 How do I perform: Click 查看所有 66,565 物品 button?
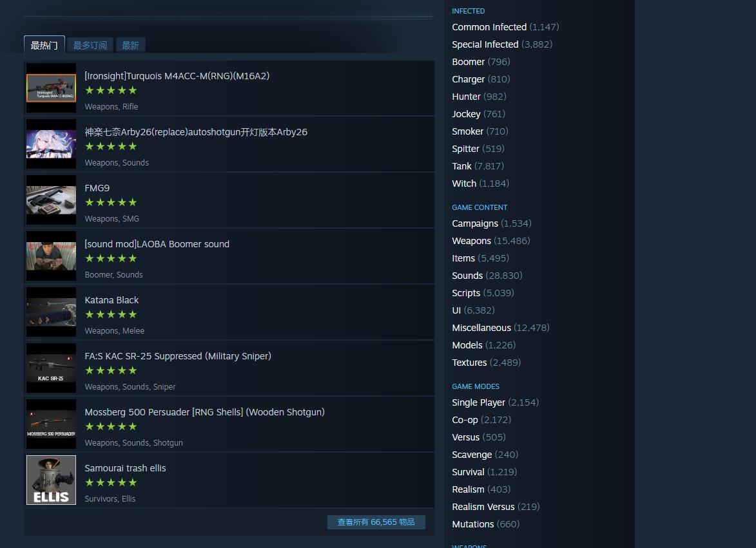tap(376, 522)
